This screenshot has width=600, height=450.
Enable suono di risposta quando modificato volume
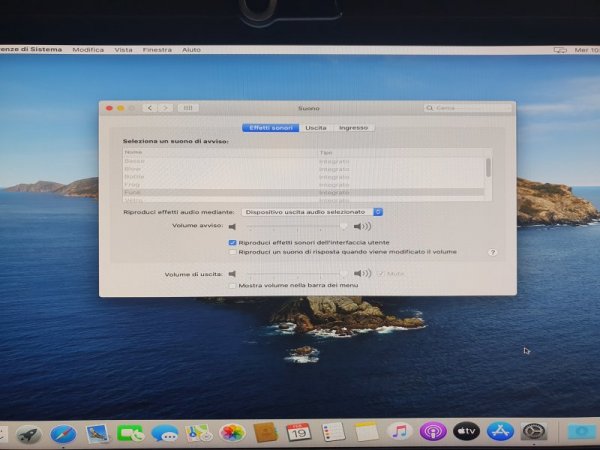coord(232,252)
